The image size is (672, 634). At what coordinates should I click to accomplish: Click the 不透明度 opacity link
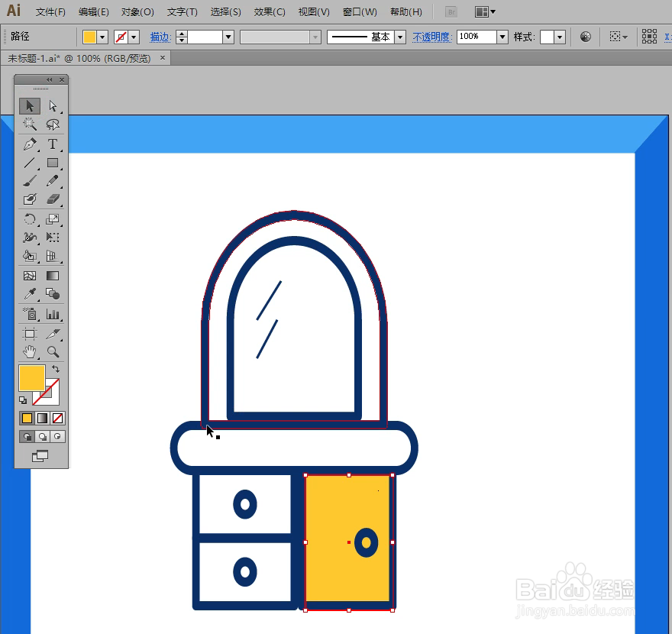pyautogui.click(x=432, y=37)
